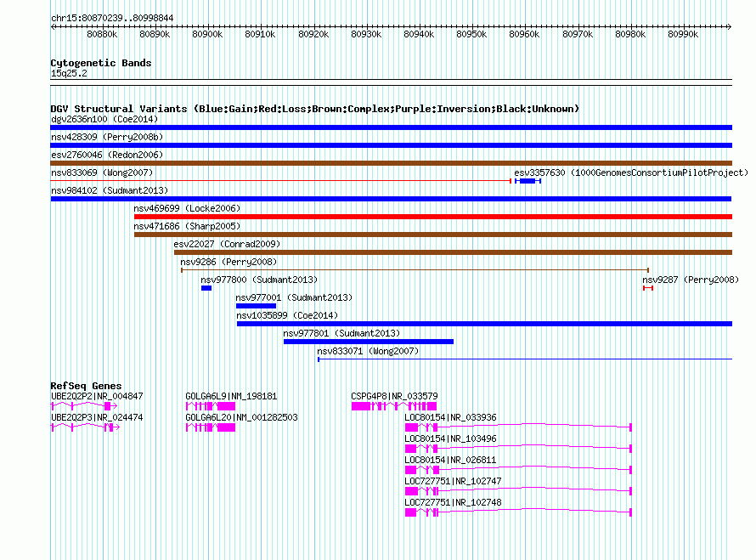756x560 pixels.
Task: Open nsv984102 (Sudmant2013) variant label
Action: pos(110,190)
